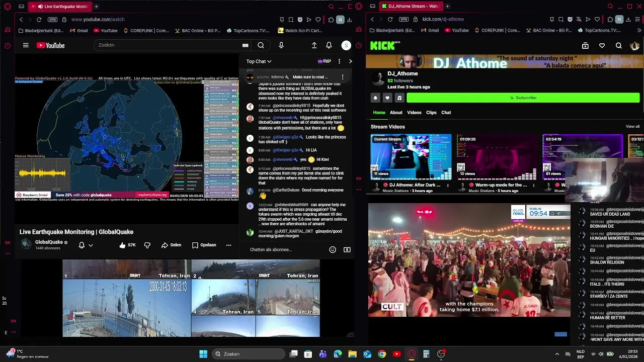Toggle VPN badge in YouTube window address bar
Screen dimensions: 644x362
pyautogui.click(x=52, y=20)
